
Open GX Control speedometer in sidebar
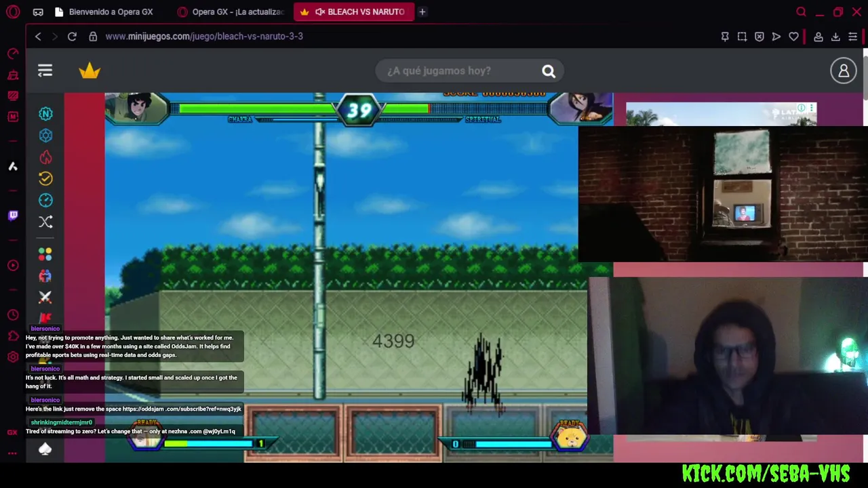point(13,54)
